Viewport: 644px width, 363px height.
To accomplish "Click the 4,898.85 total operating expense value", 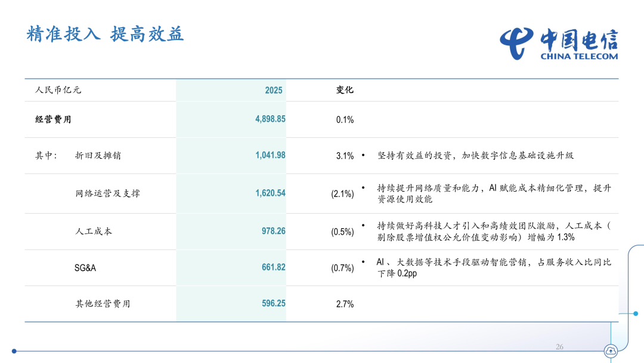I will coord(270,119).
